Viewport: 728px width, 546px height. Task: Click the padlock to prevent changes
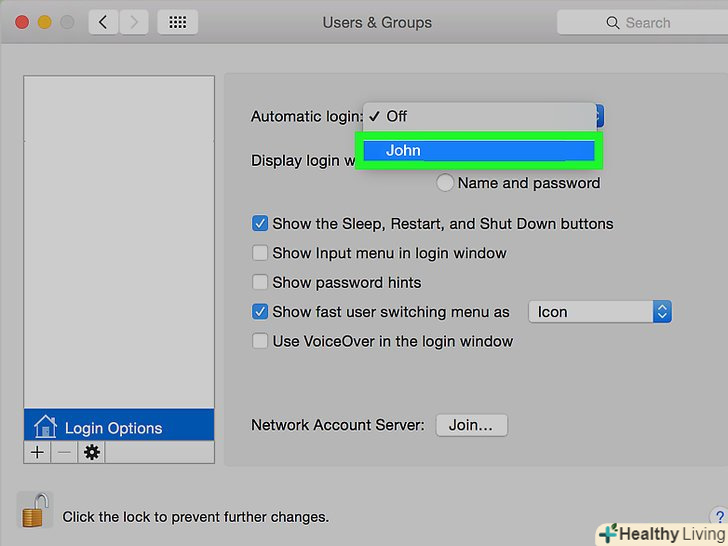[35, 510]
